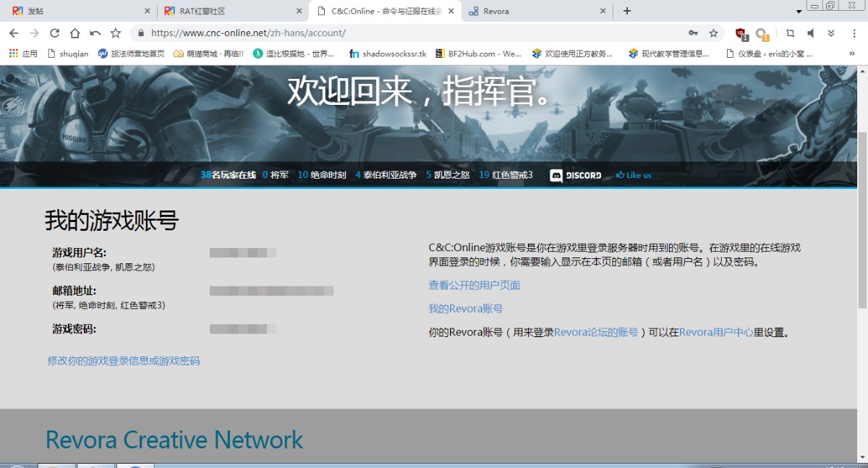Click the scrollbar down arrow

click(x=861, y=457)
